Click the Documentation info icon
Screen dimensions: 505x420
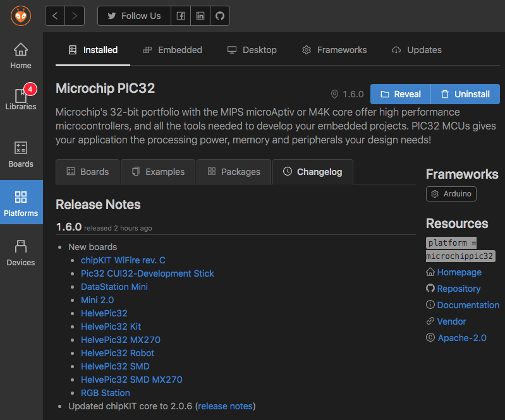tap(430, 304)
